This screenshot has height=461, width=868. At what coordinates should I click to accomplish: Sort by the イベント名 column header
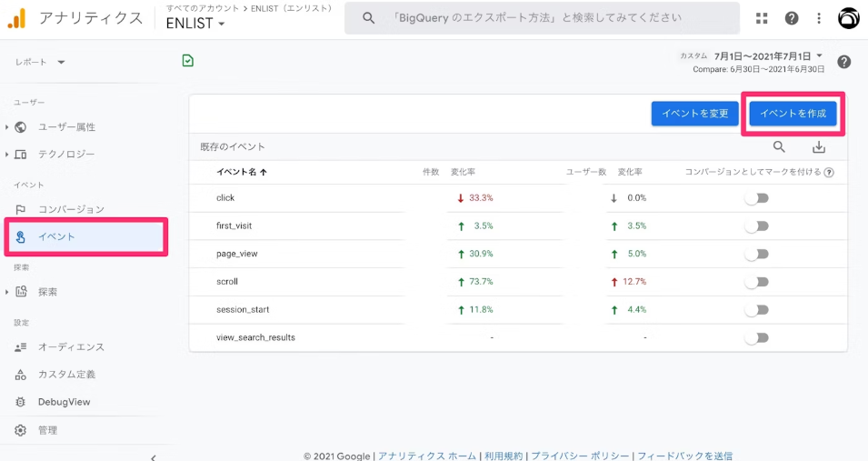tap(241, 172)
